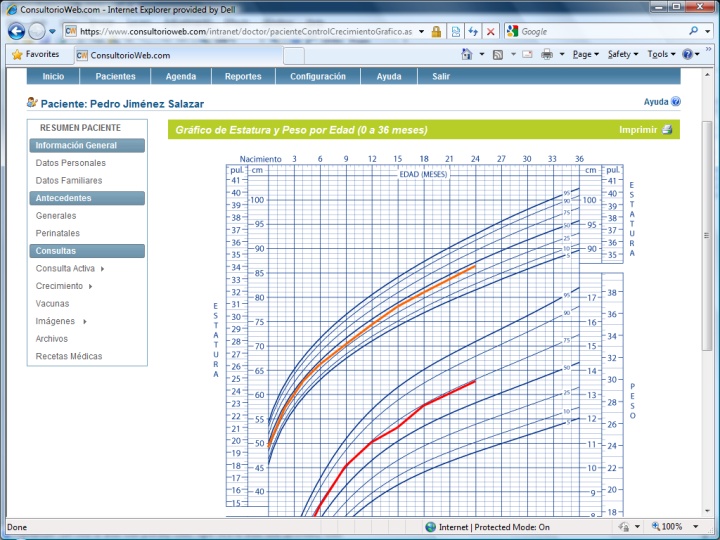Open Generales under Antecedentes

click(x=56, y=216)
